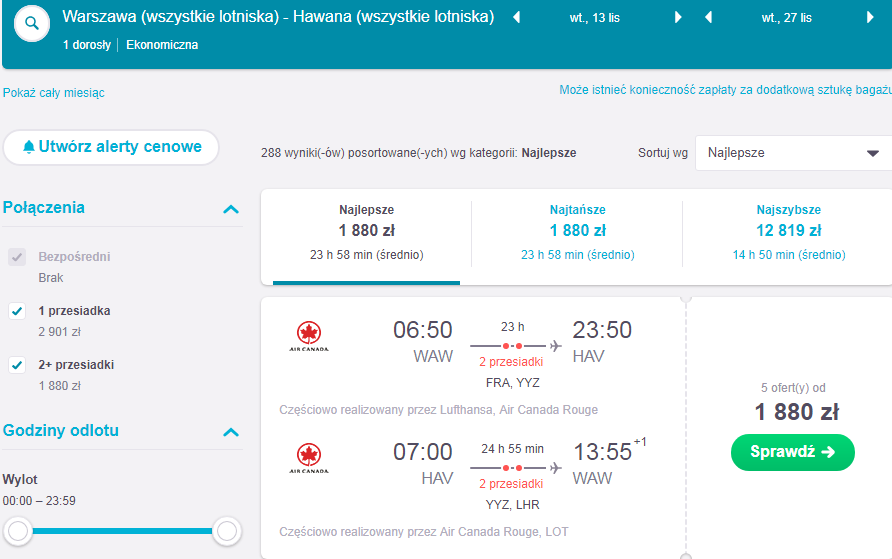Click the Warszawa - Hawana route summary
This screenshot has height=559, width=892.
tap(278, 16)
